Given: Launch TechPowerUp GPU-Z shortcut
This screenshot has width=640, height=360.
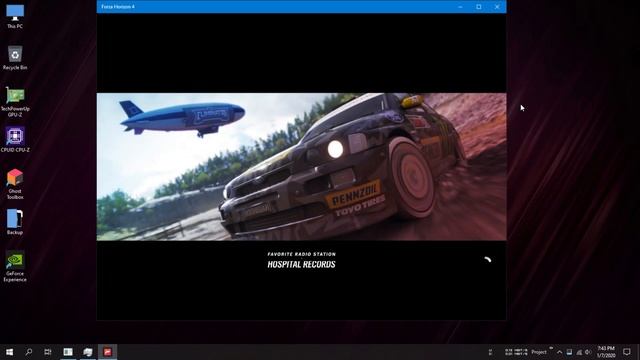Looking at the screenshot, I should (15, 102).
